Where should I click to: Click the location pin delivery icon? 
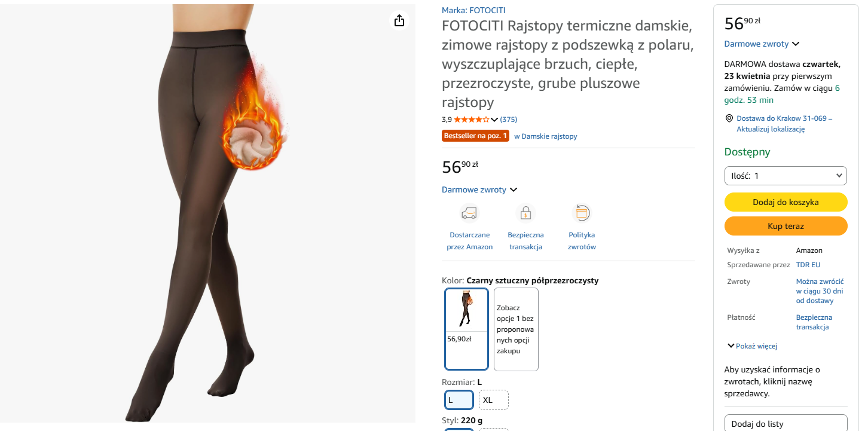729,118
